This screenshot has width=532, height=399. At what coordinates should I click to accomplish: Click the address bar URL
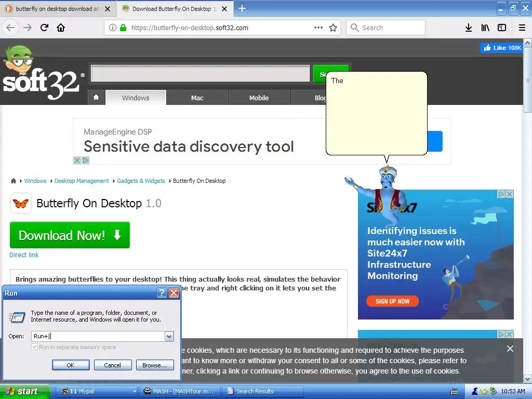click(190, 28)
